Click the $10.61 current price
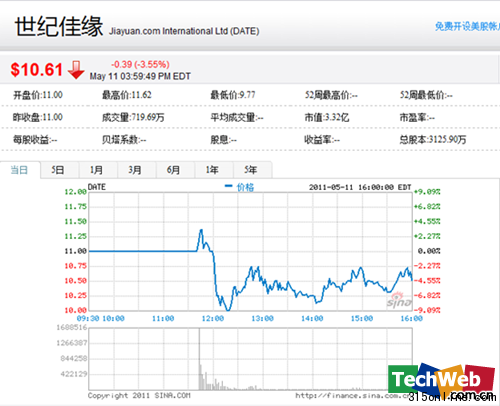Screen dimensions: 500x406 pyautogui.click(x=37, y=70)
